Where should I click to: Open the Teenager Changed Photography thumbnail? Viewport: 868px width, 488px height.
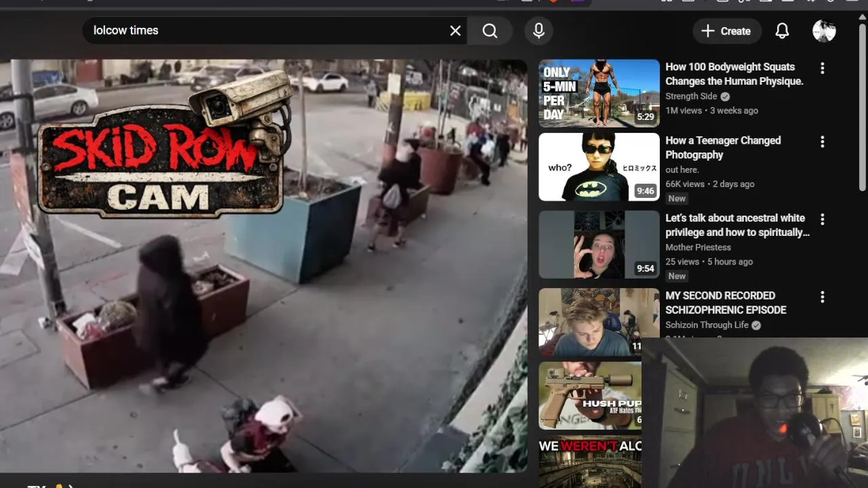(x=599, y=167)
